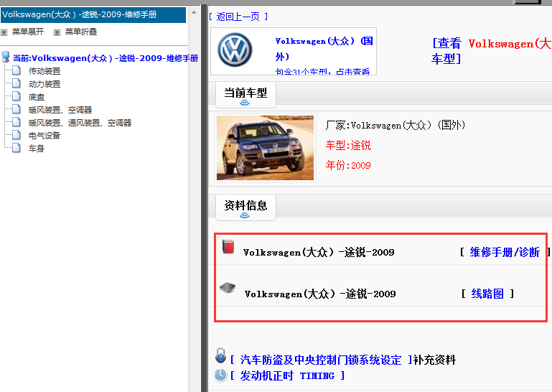The height and width of the screenshot is (392, 552).
Task: Click the root node 当前:Volkswagen(大众)-途锐-2009-维修手册
Action: (x=106, y=58)
